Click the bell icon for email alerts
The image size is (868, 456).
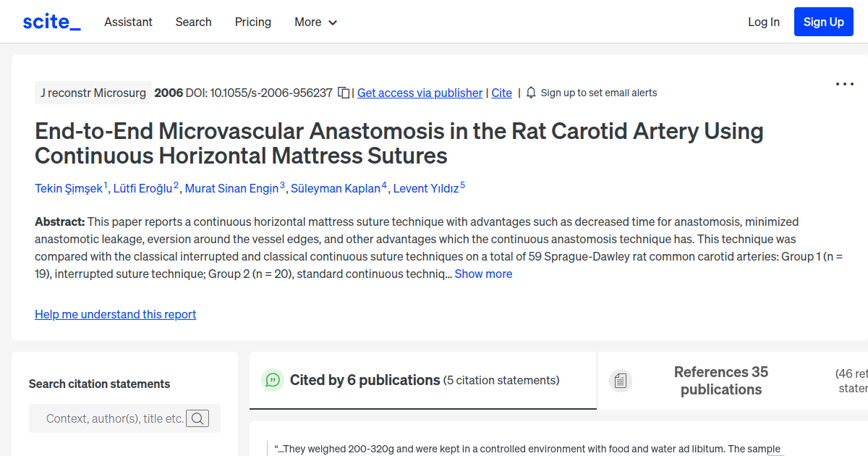[x=531, y=93]
